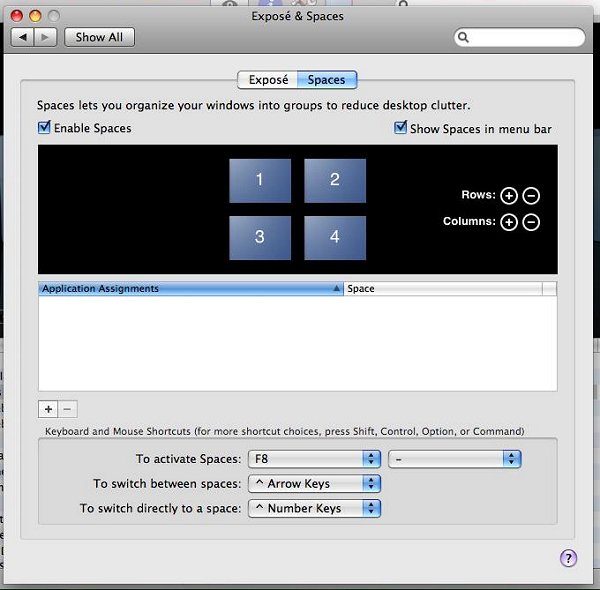Select the Spaces tab
600x590 pixels.
pyautogui.click(x=327, y=80)
